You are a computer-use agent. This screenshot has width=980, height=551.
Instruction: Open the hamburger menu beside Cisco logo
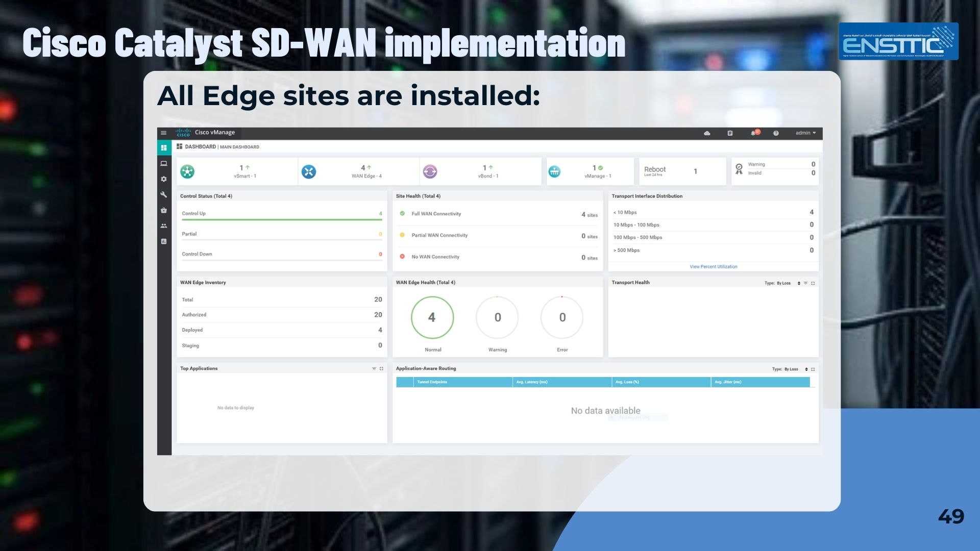pyautogui.click(x=163, y=133)
